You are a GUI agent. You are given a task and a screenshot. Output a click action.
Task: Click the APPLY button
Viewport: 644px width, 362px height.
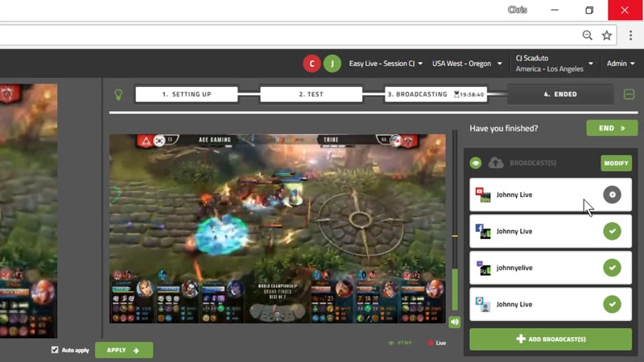[124, 350]
